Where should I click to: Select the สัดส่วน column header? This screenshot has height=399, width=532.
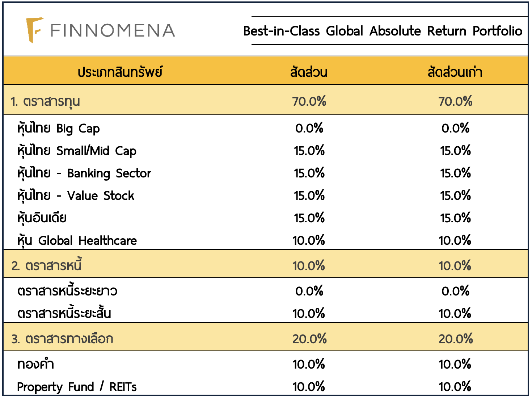pos(309,72)
